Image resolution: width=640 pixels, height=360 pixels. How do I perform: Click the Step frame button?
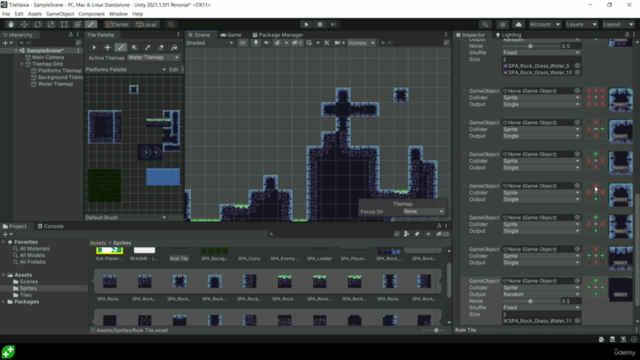click(333, 24)
